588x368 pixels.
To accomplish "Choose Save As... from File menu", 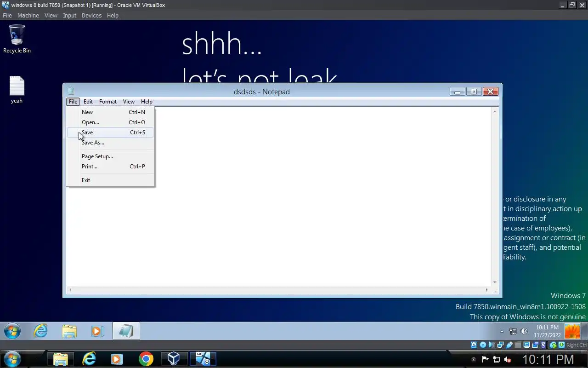I will 110,143.
